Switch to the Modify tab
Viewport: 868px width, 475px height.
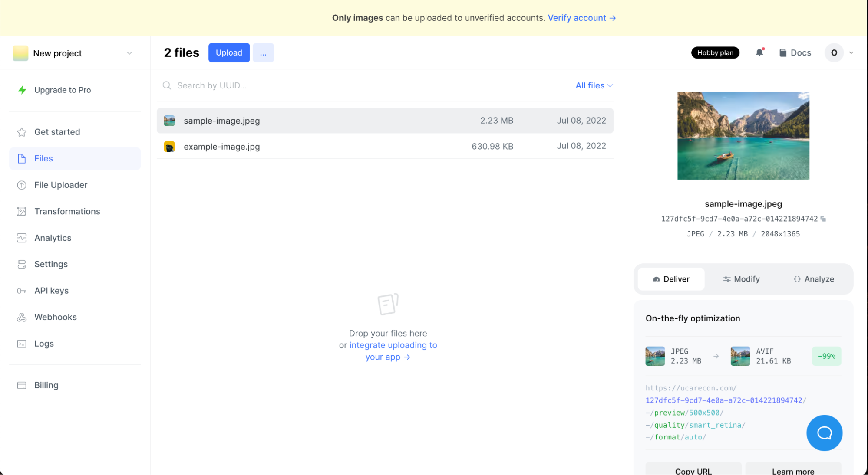[x=741, y=279]
